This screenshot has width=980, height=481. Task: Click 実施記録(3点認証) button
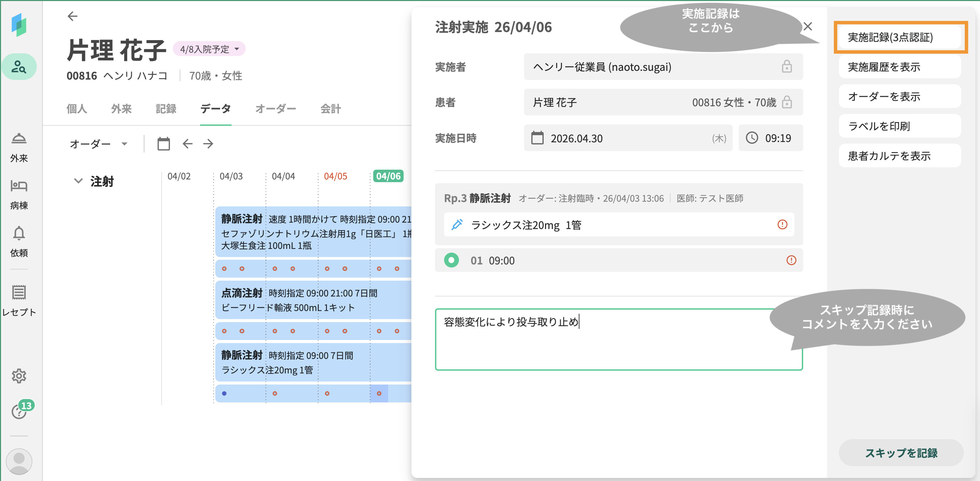900,37
